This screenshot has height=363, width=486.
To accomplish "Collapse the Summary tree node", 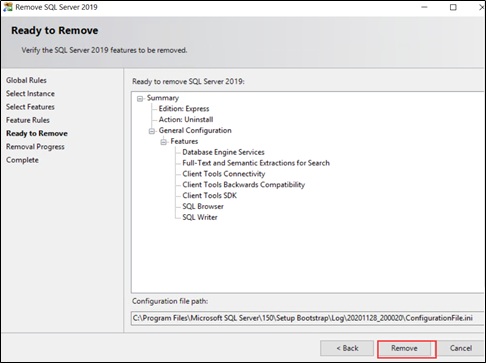I will pyautogui.click(x=140, y=98).
